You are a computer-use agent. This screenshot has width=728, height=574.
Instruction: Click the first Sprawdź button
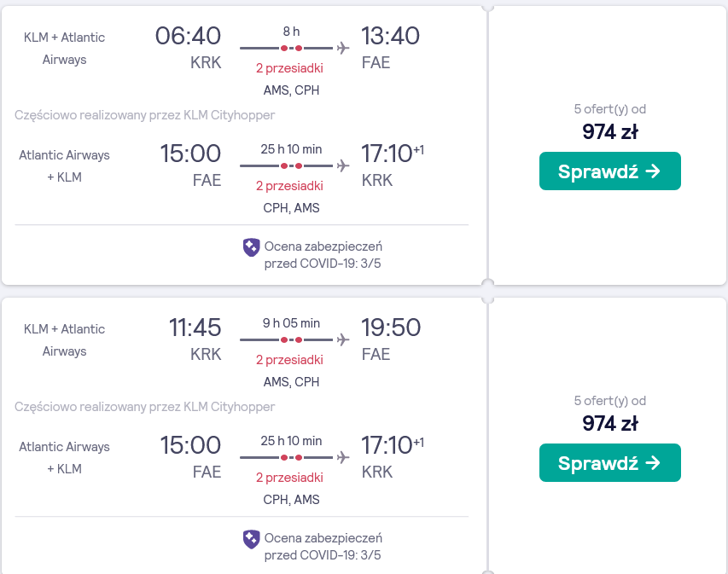point(609,171)
